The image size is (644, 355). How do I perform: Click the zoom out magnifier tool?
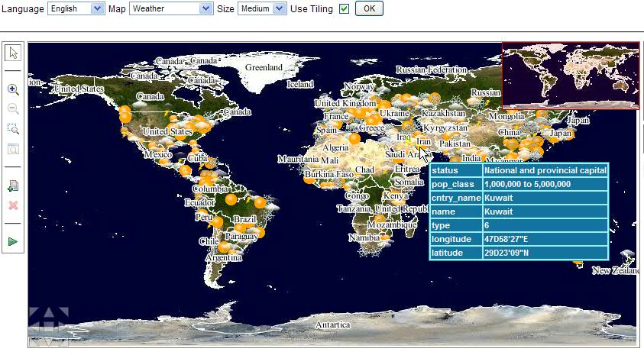13,109
